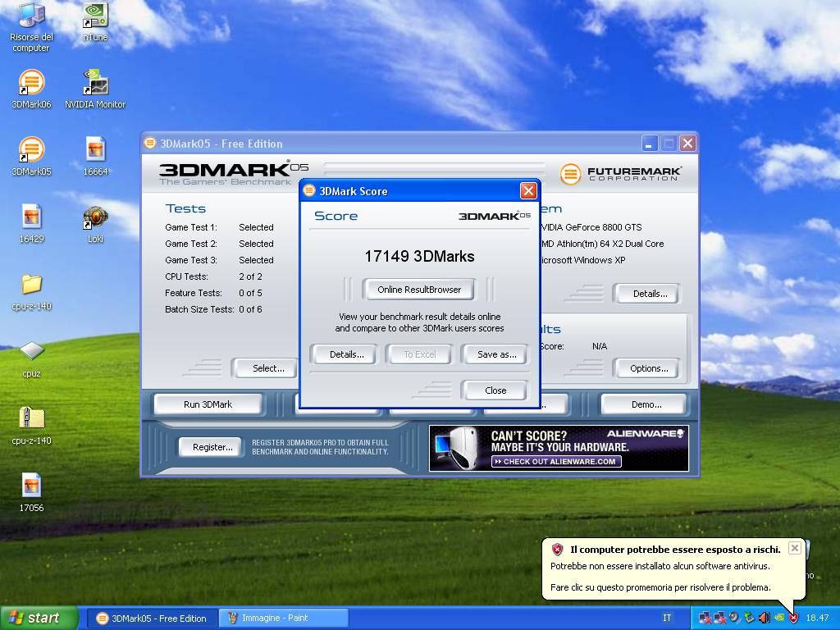Launch 3DMark05 desktop shortcut

click(x=32, y=157)
